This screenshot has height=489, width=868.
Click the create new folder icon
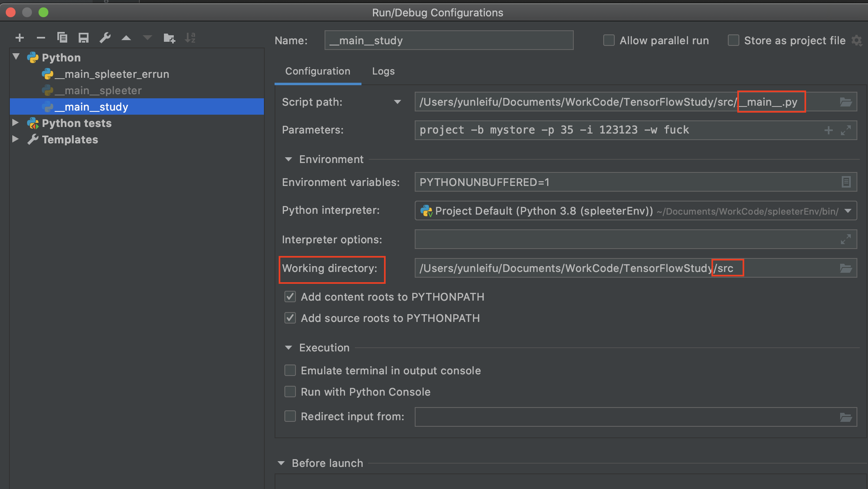click(169, 38)
